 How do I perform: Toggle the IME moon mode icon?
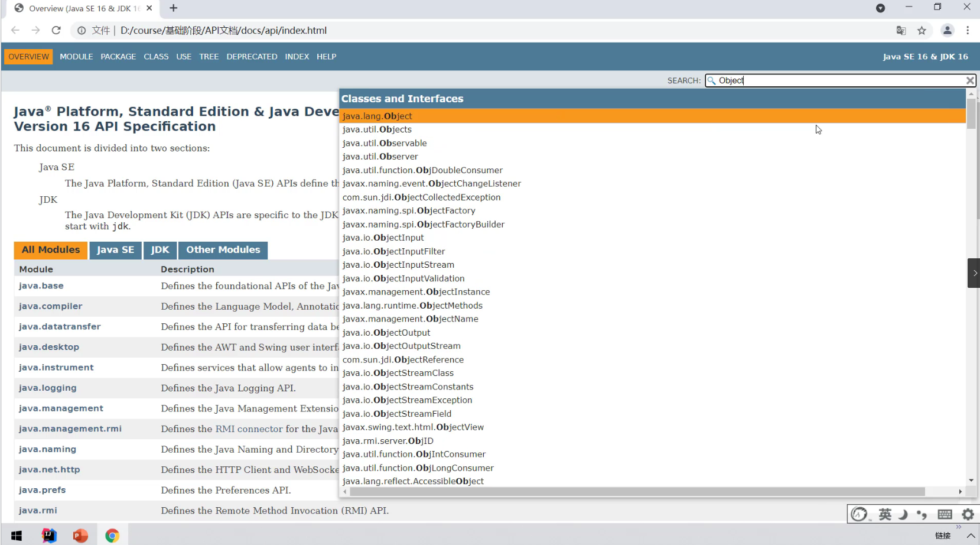903,514
